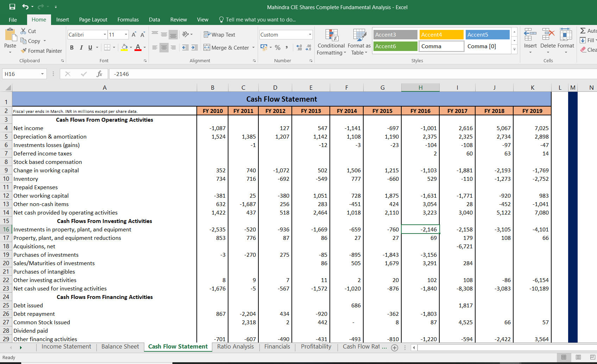Screen dimensions: 597x364
Task: Click the Fill Color bucket icon
Action: (125, 47)
